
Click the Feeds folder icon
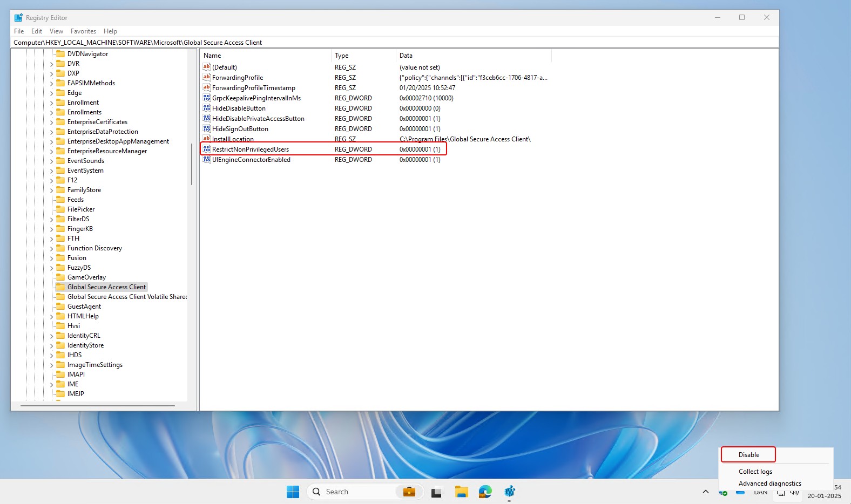coord(60,200)
